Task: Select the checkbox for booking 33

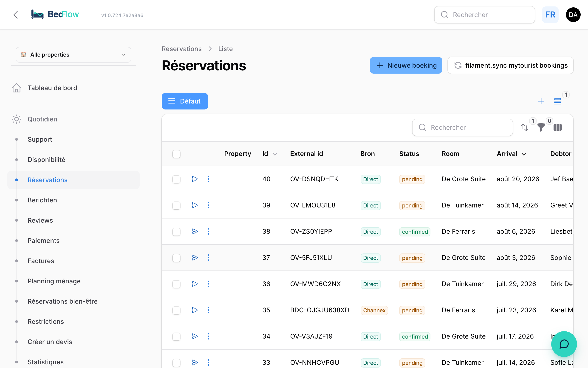Action: [176, 363]
